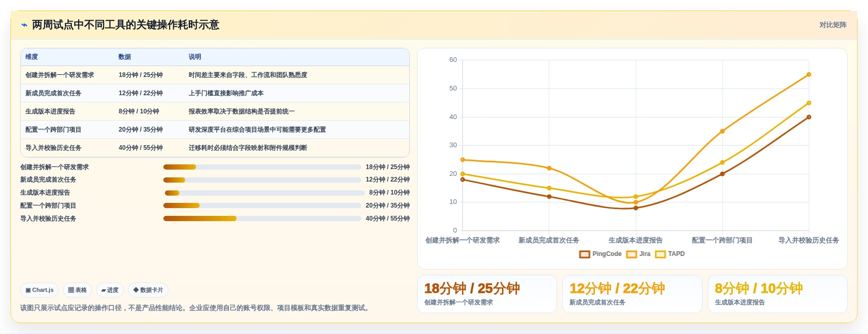Click progress bar for 导入并校验历史任务

tap(262, 219)
